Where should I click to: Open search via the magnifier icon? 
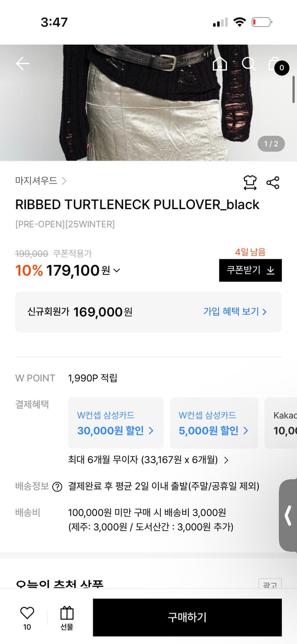[x=249, y=63]
